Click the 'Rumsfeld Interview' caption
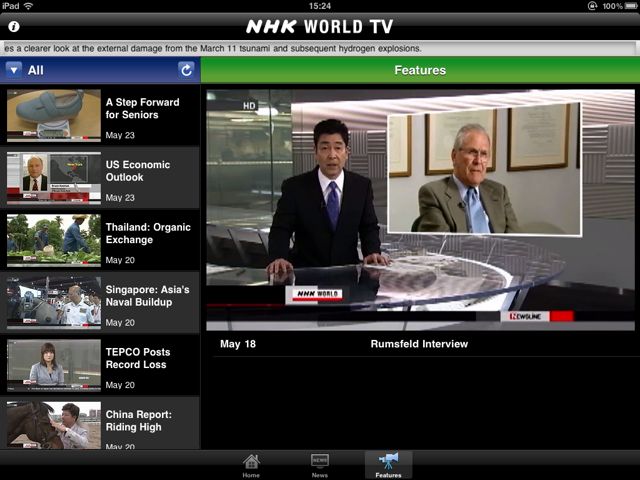This screenshot has width=640, height=480. pos(419,344)
